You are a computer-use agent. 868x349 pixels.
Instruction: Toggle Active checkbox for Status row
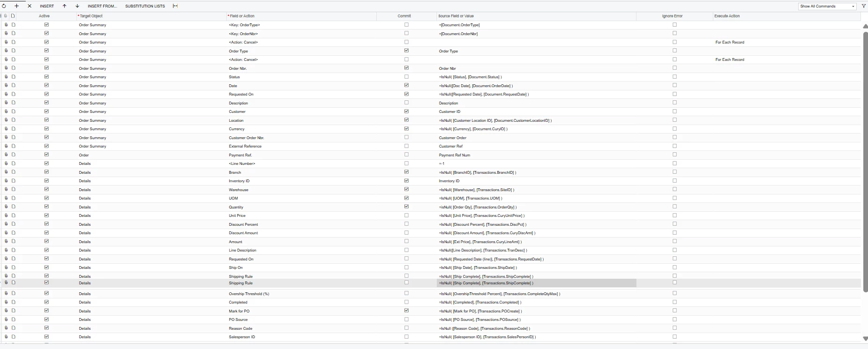[46, 76]
